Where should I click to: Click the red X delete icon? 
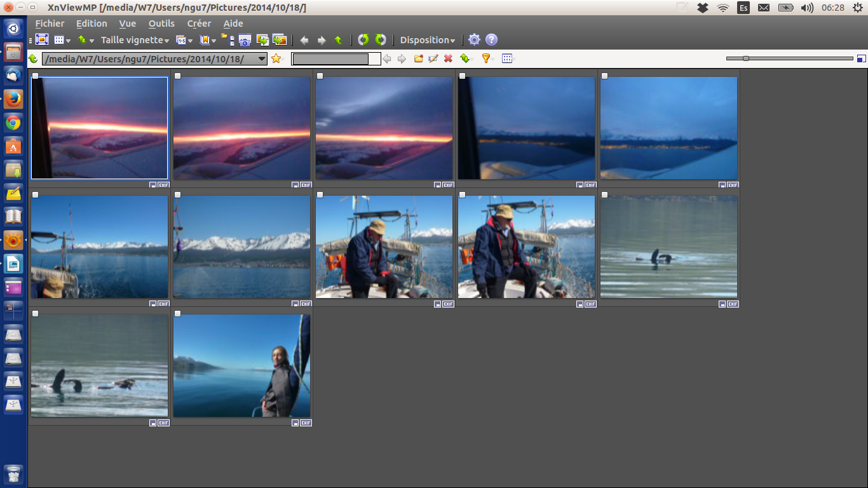(x=448, y=58)
